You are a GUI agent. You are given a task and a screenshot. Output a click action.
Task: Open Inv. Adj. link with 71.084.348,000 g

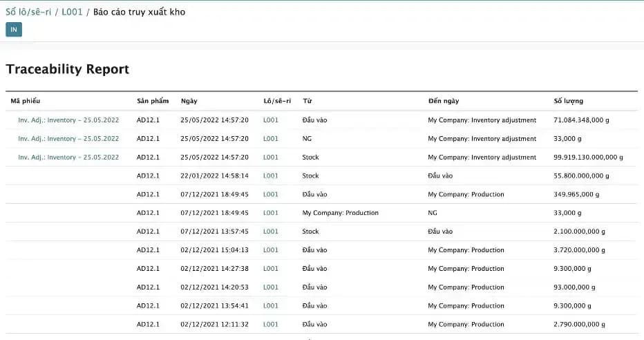(x=68, y=120)
